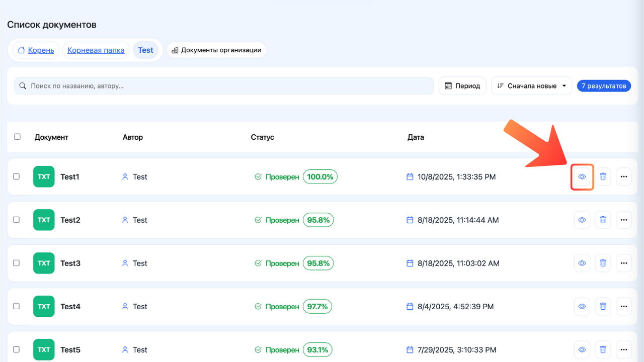Expand the more menu for Test5

pyautogui.click(x=624, y=350)
